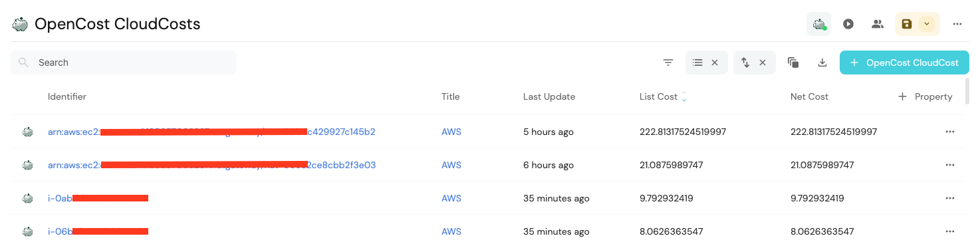The width and height of the screenshot is (980, 244).
Task: Add a new Property column
Action: (x=925, y=96)
